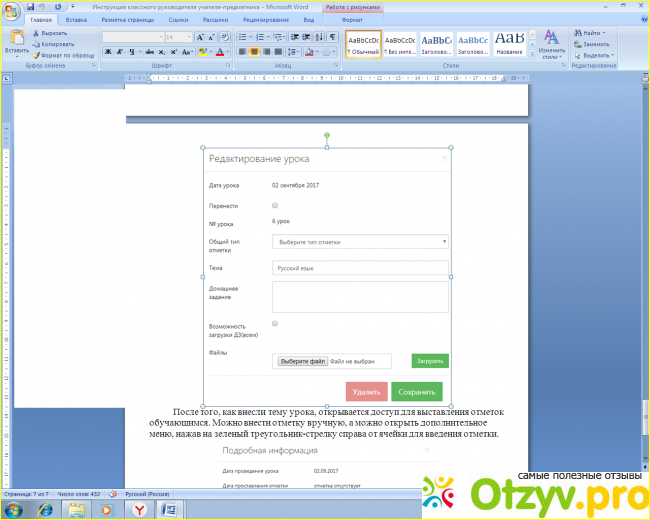Click the Найти binoculars icon
The height and width of the screenshot is (520, 650).
click(578, 33)
